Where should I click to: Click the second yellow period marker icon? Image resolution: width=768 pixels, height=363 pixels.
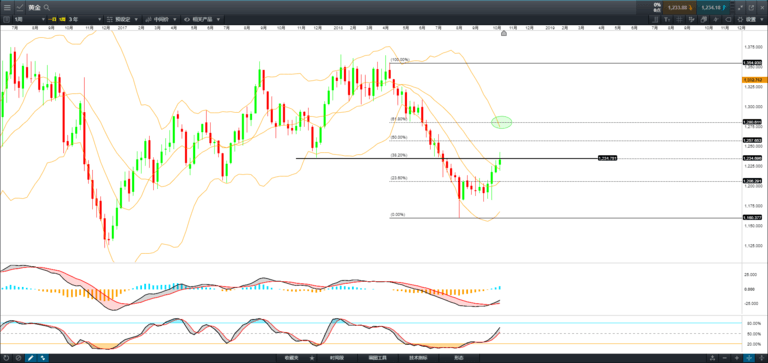tap(62, 19)
